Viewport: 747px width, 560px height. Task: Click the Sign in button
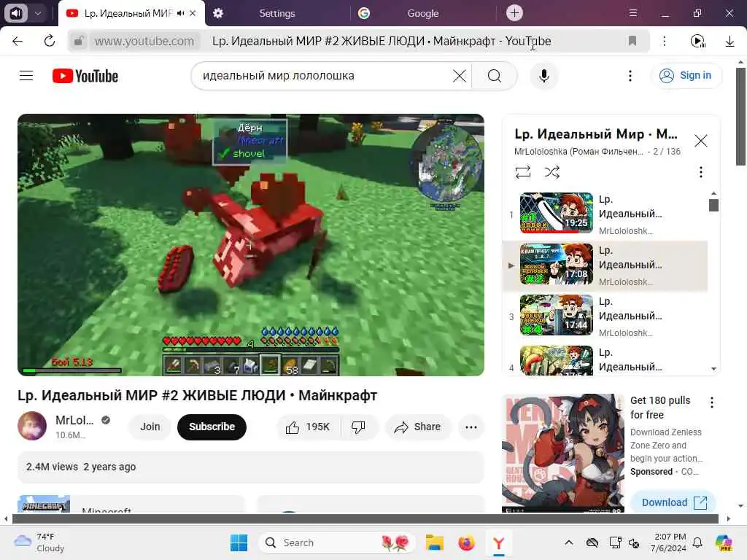point(686,75)
